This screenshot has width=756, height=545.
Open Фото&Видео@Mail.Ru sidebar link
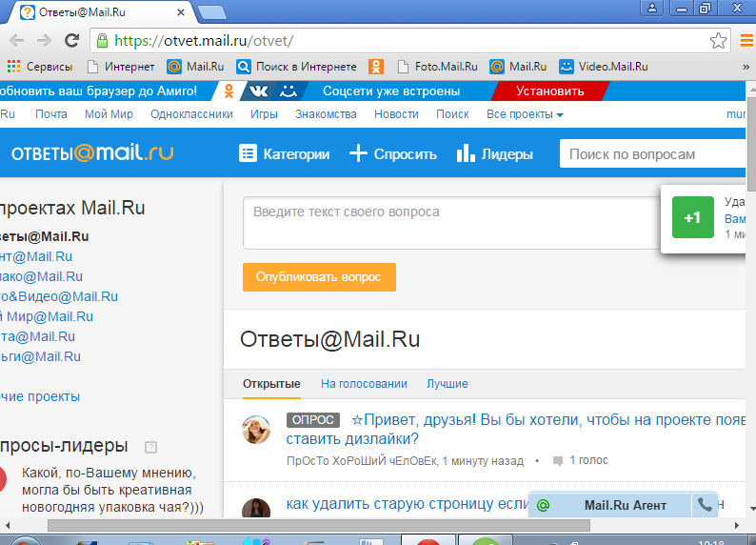[x=59, y=296]
